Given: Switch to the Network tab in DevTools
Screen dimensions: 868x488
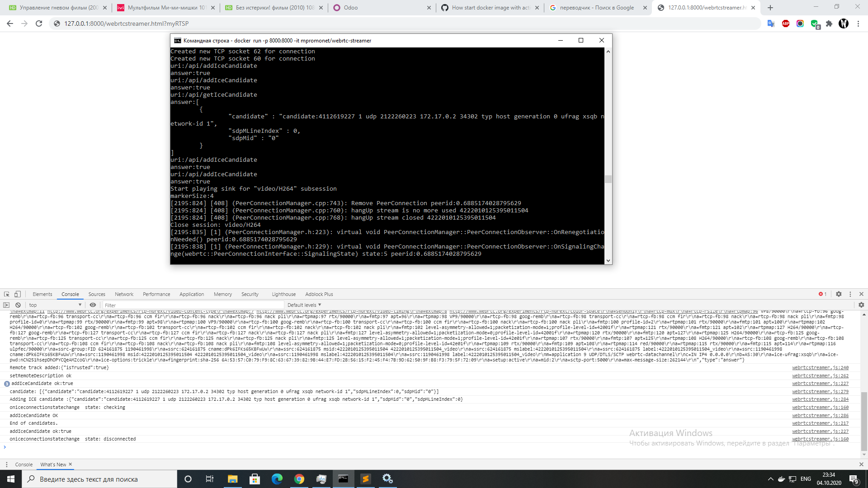Looking at the screenshot, I should tap(123, 294).
